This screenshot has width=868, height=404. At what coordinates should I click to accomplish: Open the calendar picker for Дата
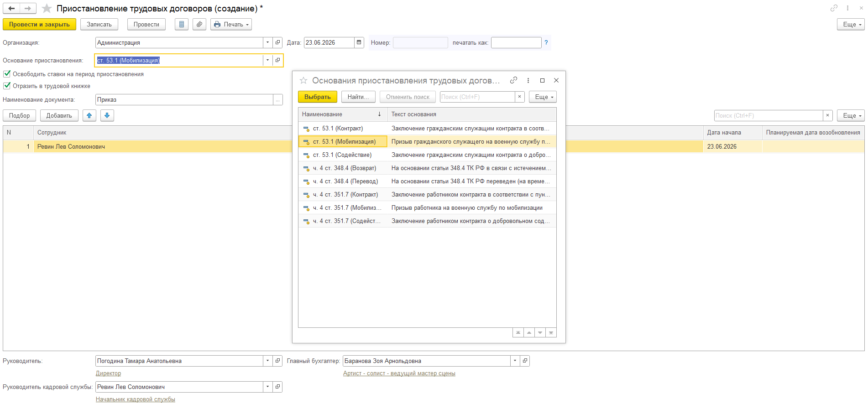coord(359,42)
